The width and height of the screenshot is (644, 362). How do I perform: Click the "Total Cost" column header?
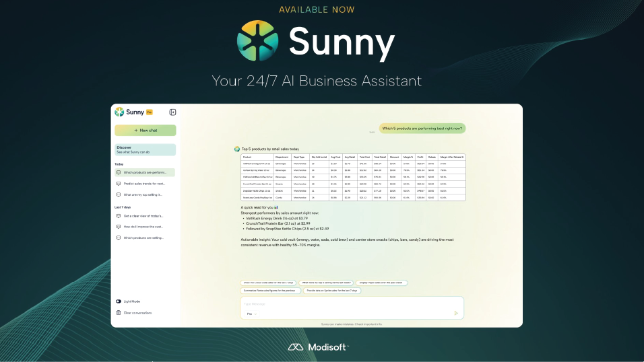[x=364, y=157]
